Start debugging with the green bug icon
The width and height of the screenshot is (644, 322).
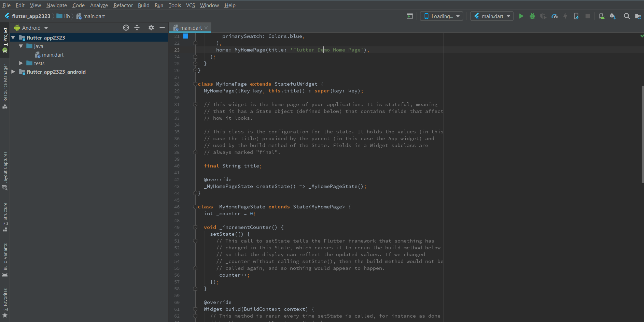tap(532, 16)
